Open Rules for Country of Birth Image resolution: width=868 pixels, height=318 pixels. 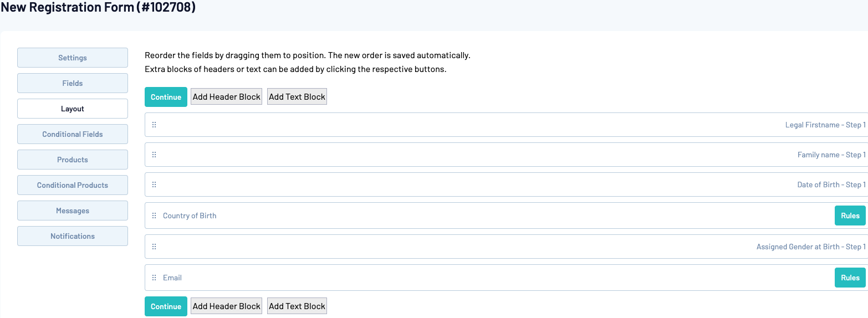click(x=850, y=216)
